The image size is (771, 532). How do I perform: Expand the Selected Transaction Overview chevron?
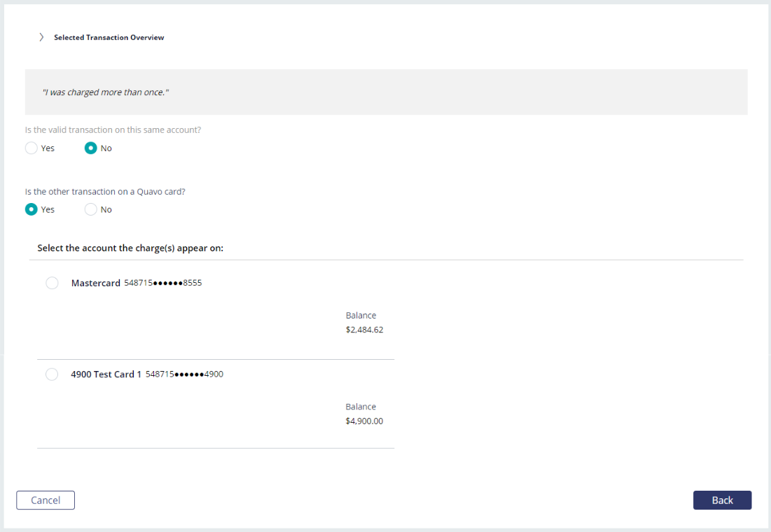pyautogui.click(x=41, y=37)
